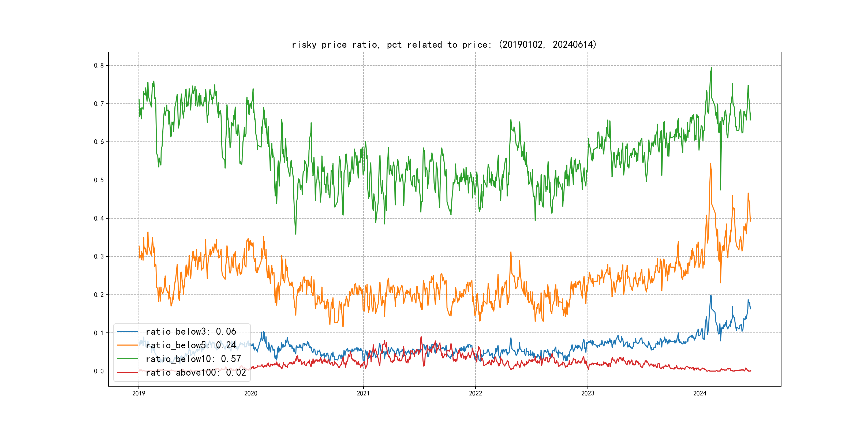Image resolution: width=868 pixels, height=434 pixels.
Task: Click the 2021 x-axis tick label
Action: (x=363, y=393)
